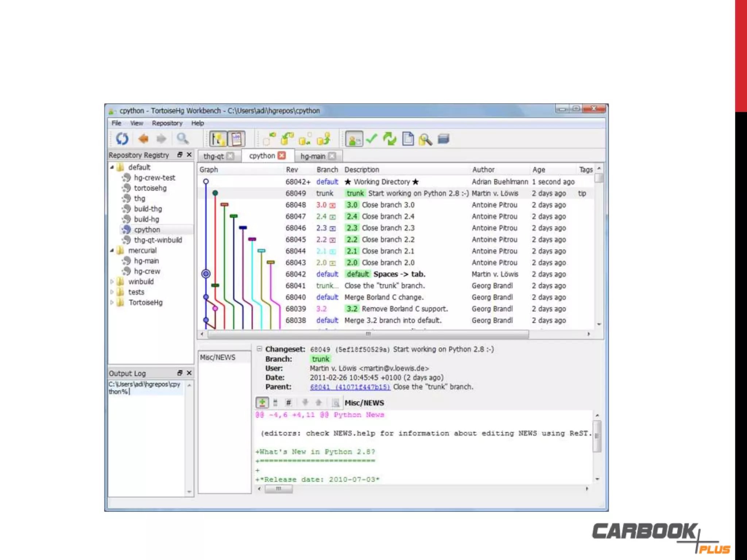Open the Help menu
747x560 pixels.
[x=197, y=123]
